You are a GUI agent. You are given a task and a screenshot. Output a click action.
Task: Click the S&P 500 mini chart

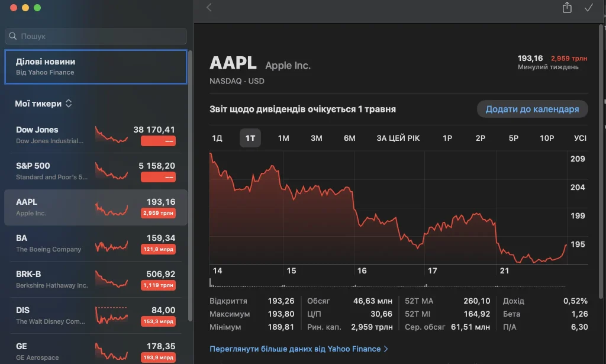[x=111, y=171]
